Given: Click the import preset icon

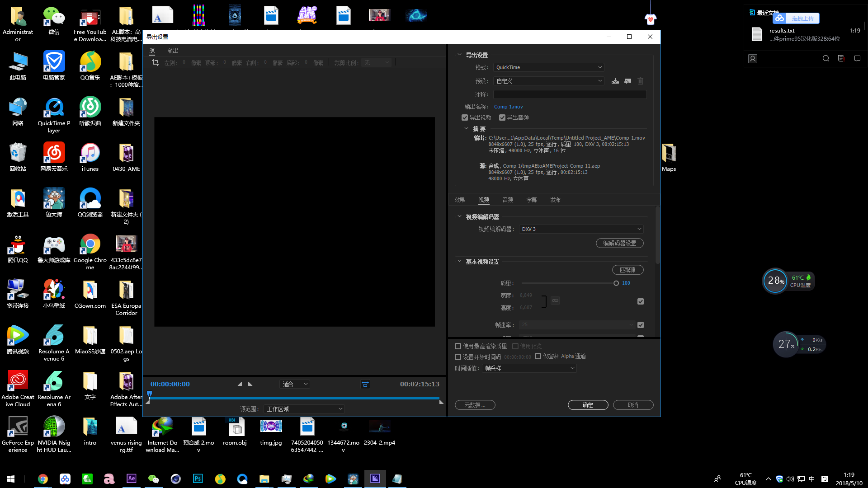Looking at the screenshot, I should tap(627, 81).
